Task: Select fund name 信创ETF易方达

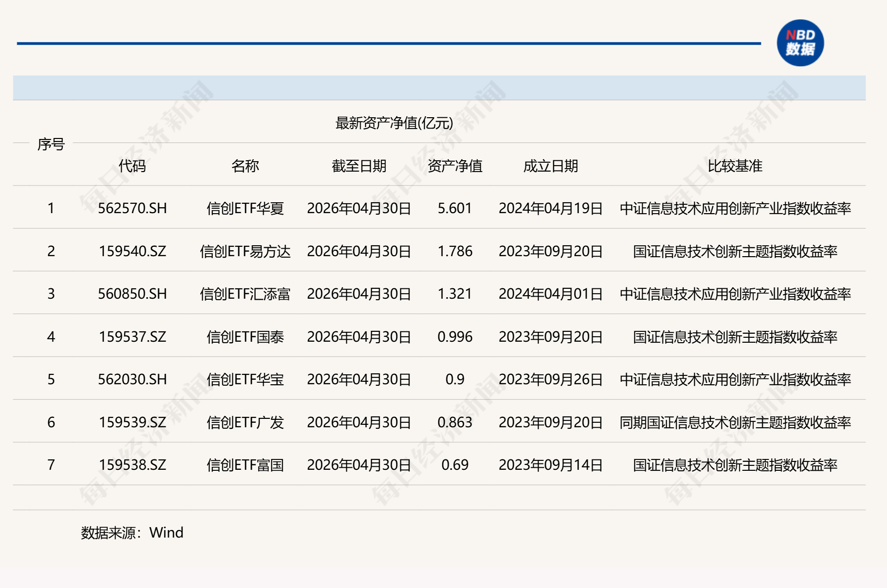Action: point(245,251)
